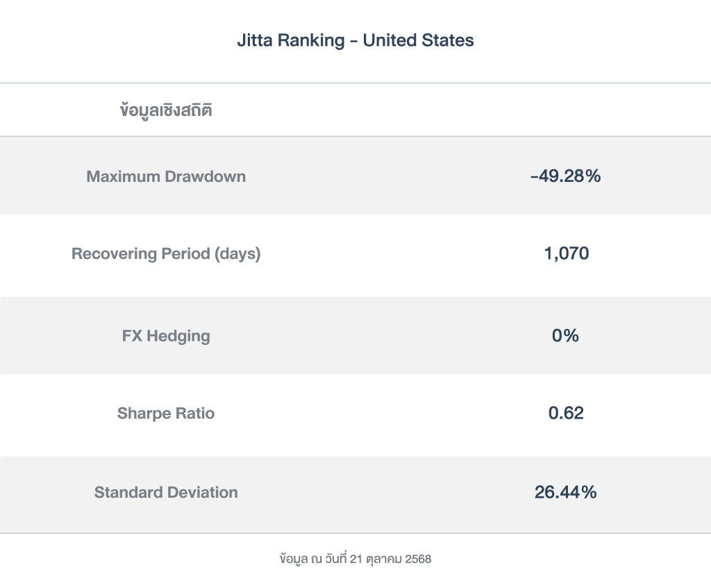The height and width of the screenshot is (588, 711).
Task: Click "United States" in the title
Action: click(418, 40)
